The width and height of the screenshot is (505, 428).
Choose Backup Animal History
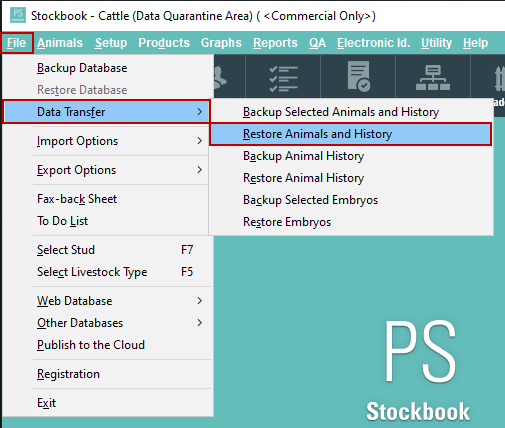351,156
